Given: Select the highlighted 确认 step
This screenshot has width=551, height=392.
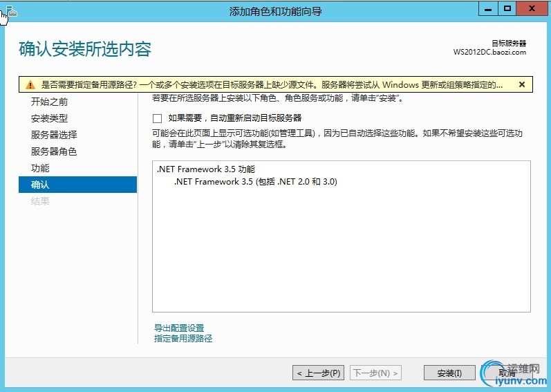Looking at the screenshot, I should point(77,185).
